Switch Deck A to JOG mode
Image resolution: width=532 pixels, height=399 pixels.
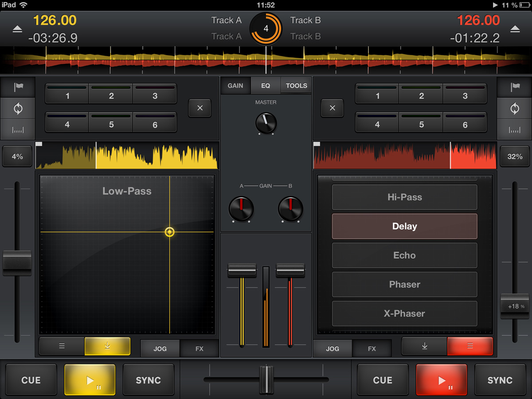[x=160, y=348]
